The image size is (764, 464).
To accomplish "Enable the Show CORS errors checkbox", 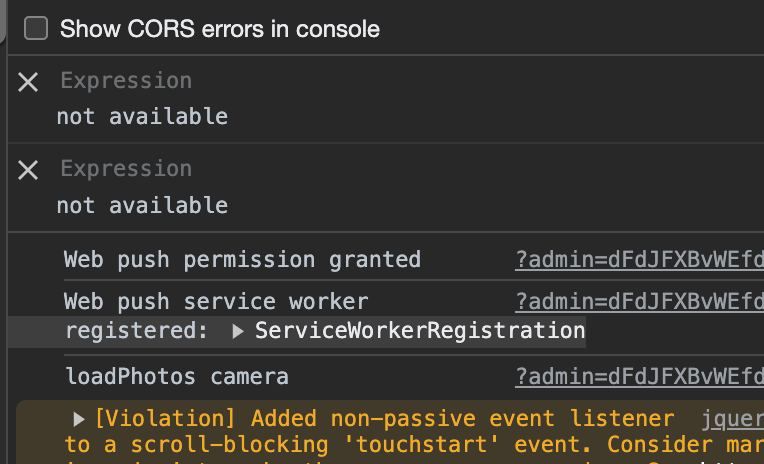I will point(36,29).
